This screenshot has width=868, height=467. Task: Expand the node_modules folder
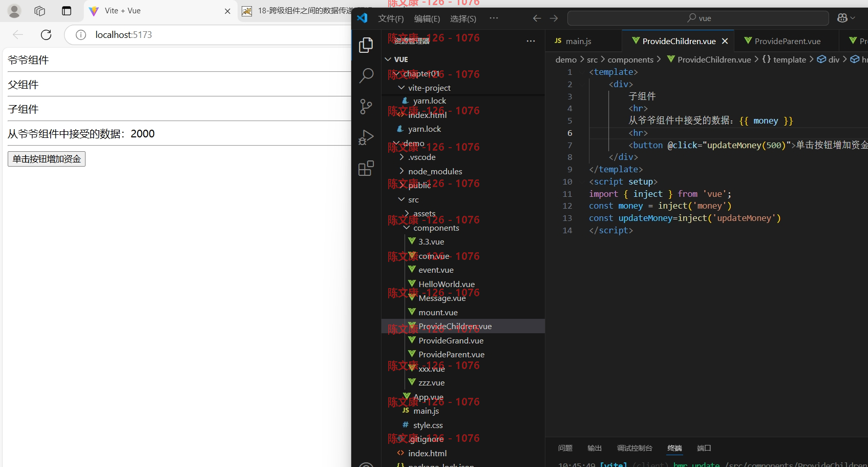pos(401,171)
